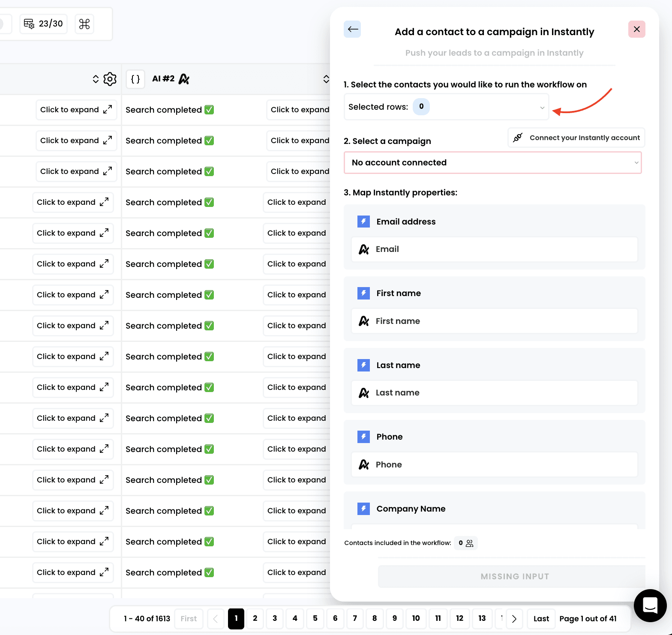Select current page 1 in pagination
This screenshot has width=672, height=635.
pos(236,619)
